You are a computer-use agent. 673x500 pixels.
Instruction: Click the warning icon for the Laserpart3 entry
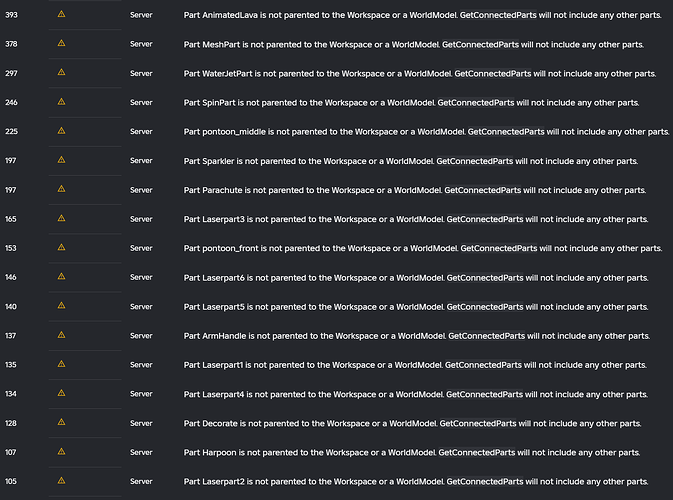[61, 219]
